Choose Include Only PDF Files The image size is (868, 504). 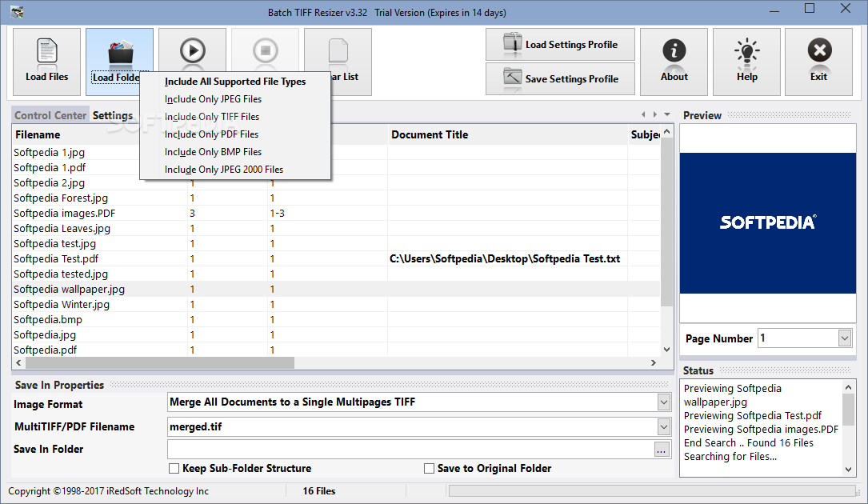[x=235, y=134]
